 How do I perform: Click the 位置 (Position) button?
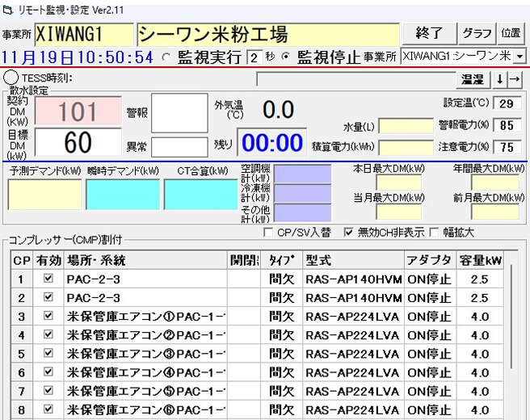click(511, 33)
